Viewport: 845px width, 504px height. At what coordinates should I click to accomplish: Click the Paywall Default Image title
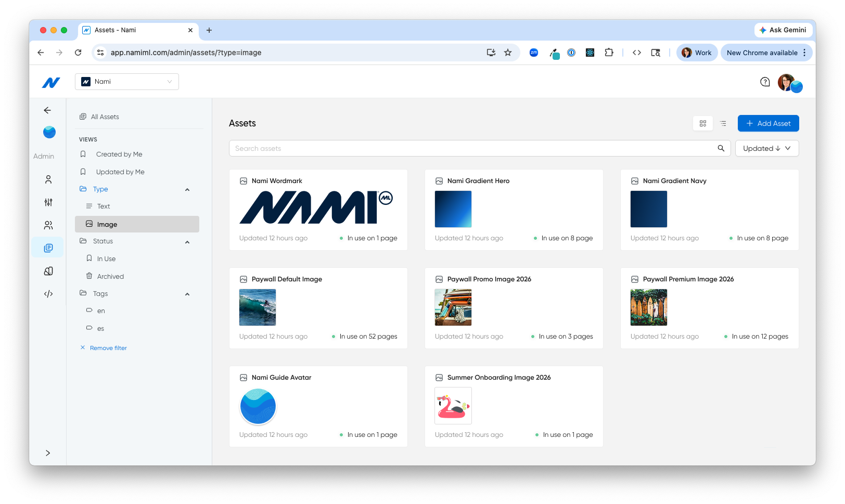(x=287, y=279)
